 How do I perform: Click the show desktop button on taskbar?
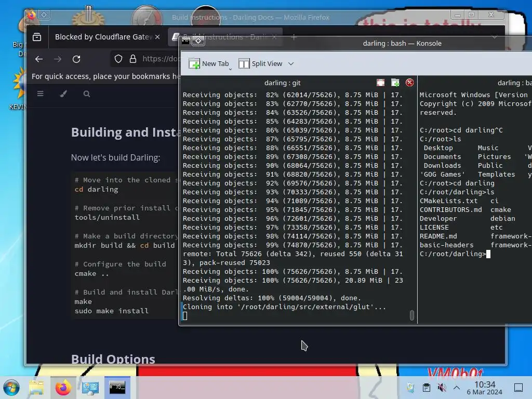[x=518, y=388]
